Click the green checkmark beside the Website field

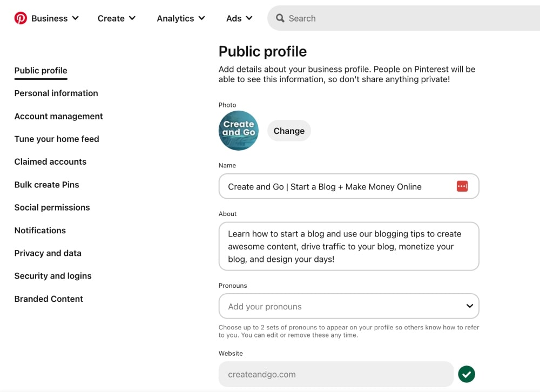click(466, 374)
